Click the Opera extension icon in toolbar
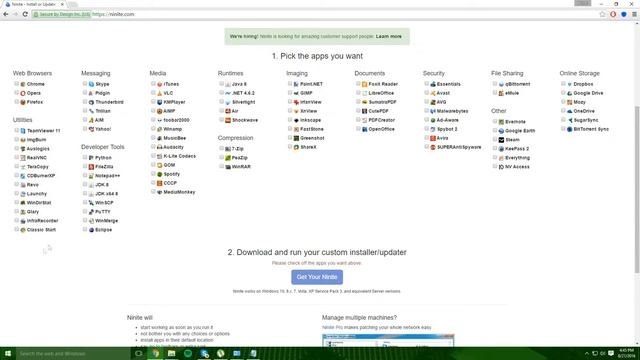The height and width of the screenshot is (360, 640). coord(613,14)
